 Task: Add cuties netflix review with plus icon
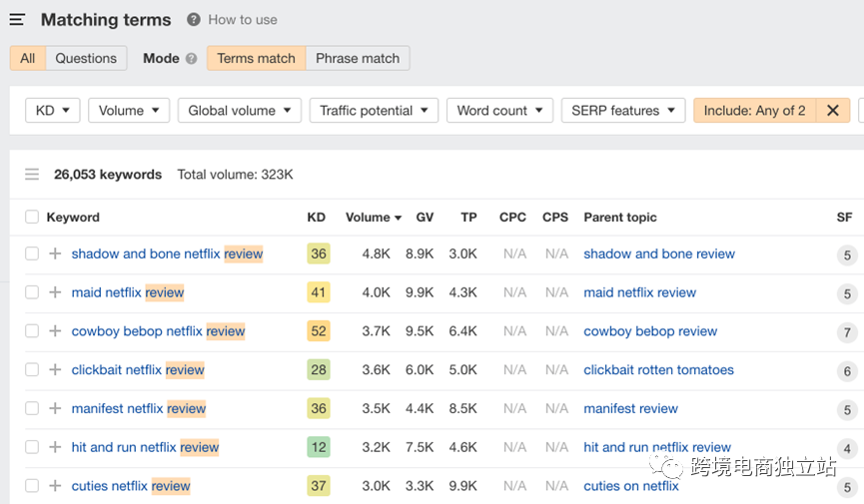[55, 486]
